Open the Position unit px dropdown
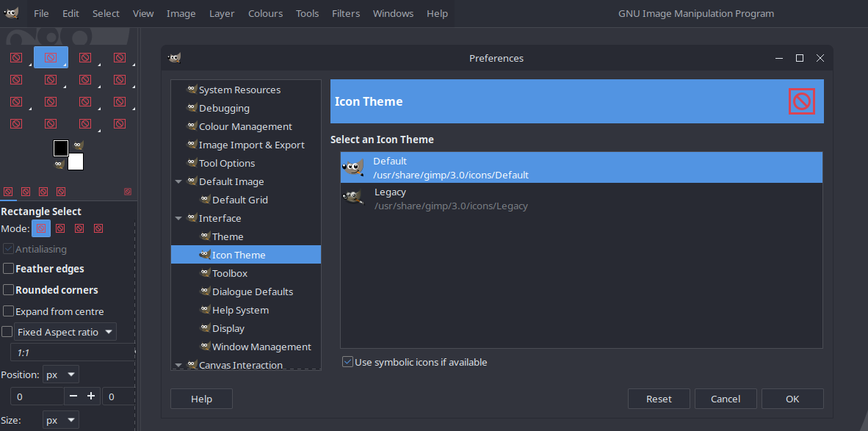The height and width of the screenshot is (431, 868). (61, 374)
